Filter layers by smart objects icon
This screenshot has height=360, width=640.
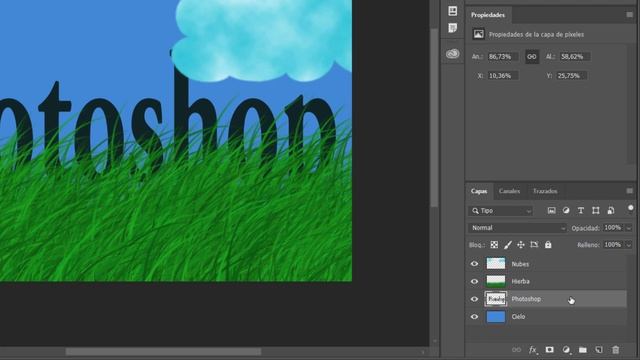pos(611,211)
